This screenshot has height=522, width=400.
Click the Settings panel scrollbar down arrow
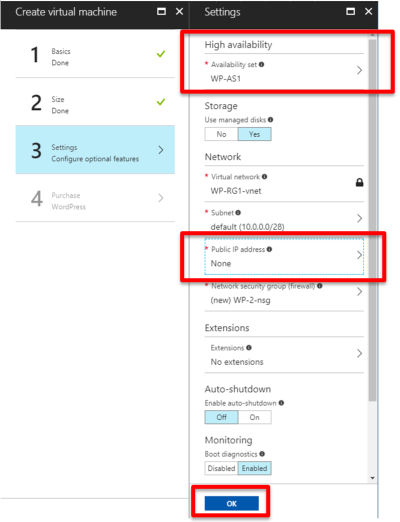tap(372, 478)
